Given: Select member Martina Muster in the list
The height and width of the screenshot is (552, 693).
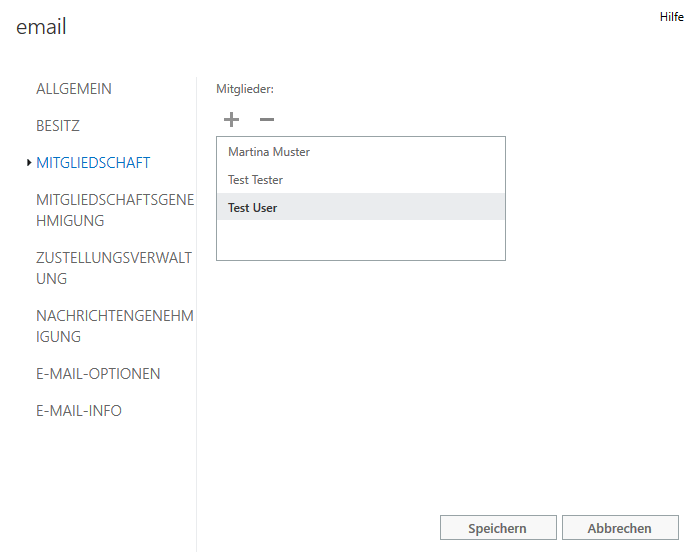Looking at the screenshot, I should [269, 152].
